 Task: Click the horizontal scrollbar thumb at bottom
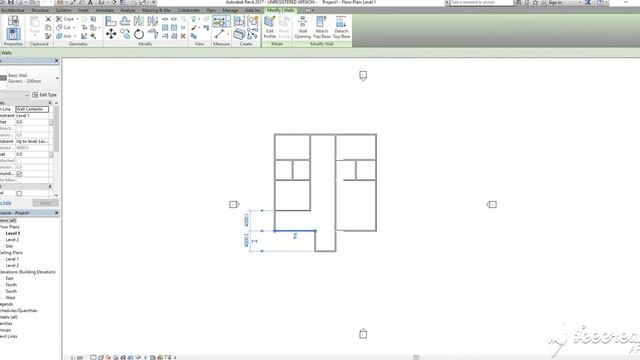point(416,358)
